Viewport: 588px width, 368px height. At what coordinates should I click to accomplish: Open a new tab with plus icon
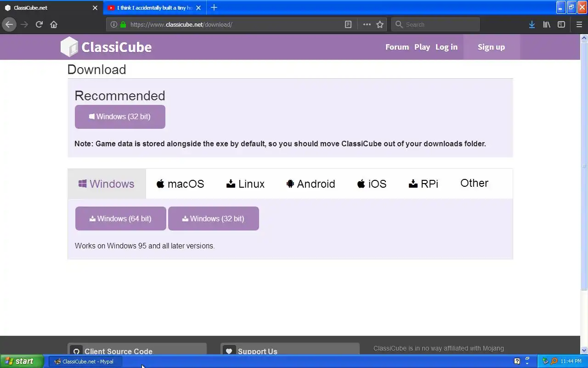[214, 7]
